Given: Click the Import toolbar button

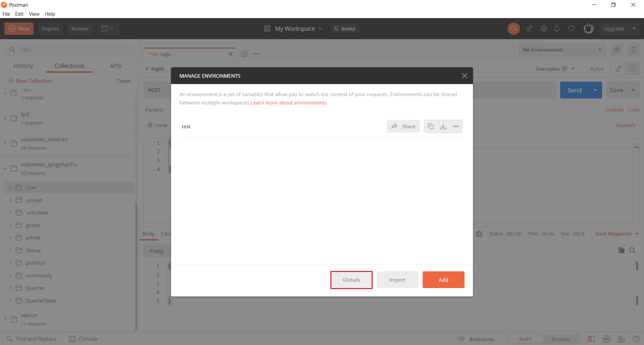Looking at the screenshot, I should [50, 29].
